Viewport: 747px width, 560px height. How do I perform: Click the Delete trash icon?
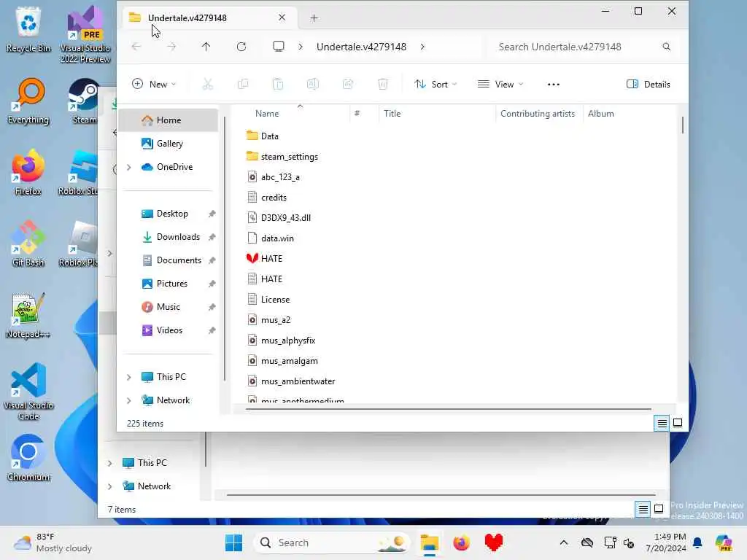click(x=382, y=85)
